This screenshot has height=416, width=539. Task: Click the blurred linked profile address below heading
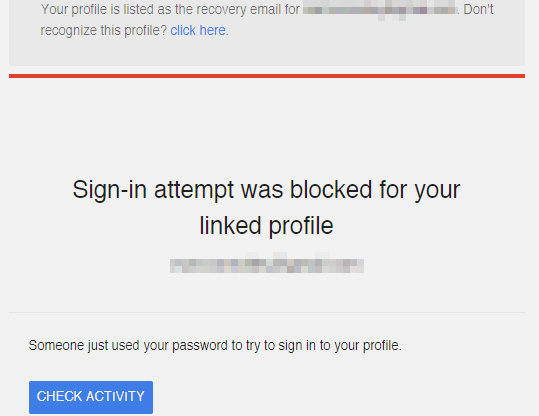[267, 264]
